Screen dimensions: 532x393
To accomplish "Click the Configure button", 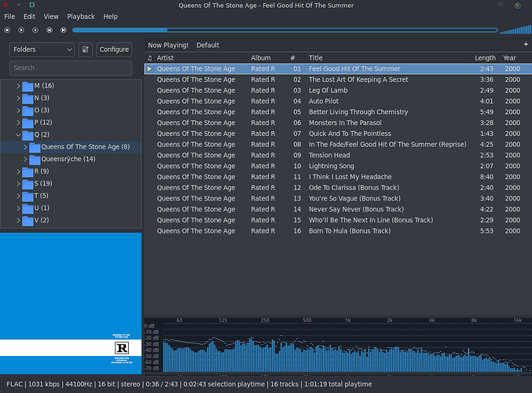I will [114, 50].
